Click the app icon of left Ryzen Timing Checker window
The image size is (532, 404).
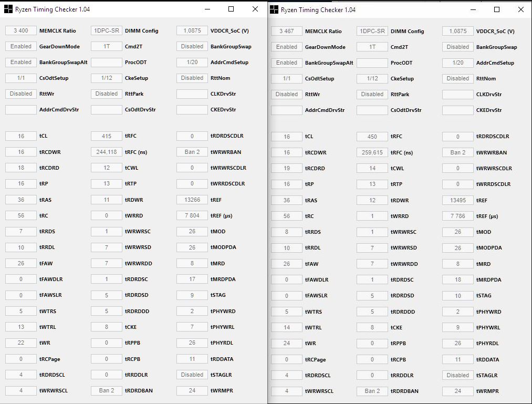8,9
